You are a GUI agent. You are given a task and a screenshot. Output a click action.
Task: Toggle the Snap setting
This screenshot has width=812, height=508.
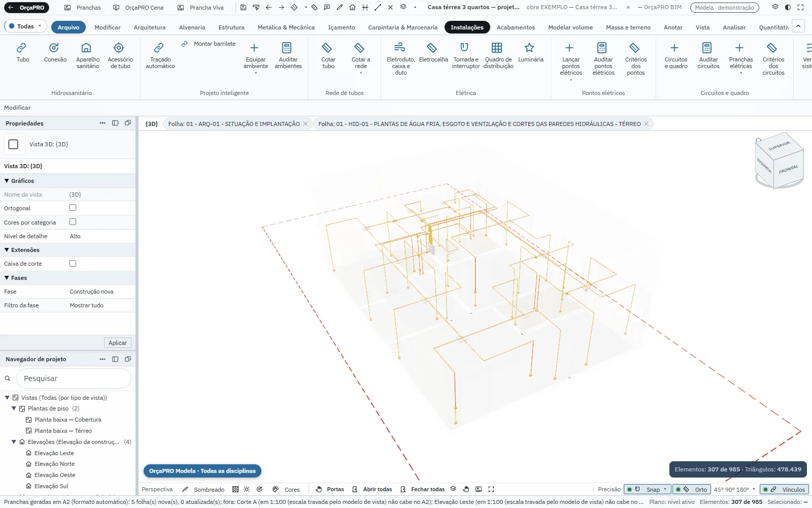click(647, 490)
